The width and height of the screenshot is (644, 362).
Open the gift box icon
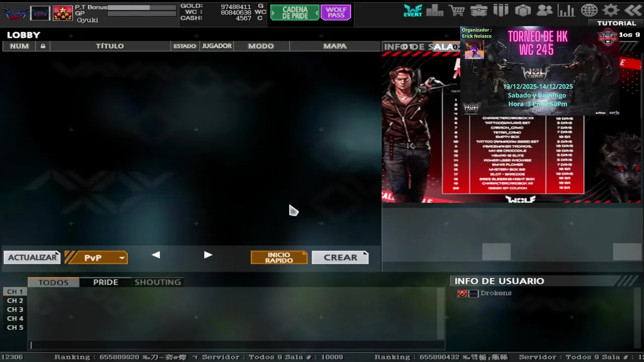click(x=523, y=11)
